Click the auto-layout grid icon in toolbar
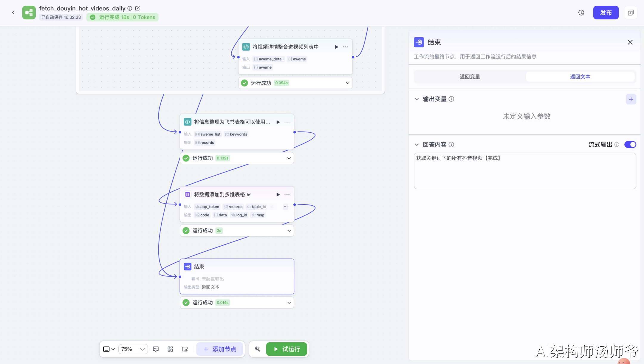Image resolution: width=644 pixels, height=364 pixels. (170, 349)
